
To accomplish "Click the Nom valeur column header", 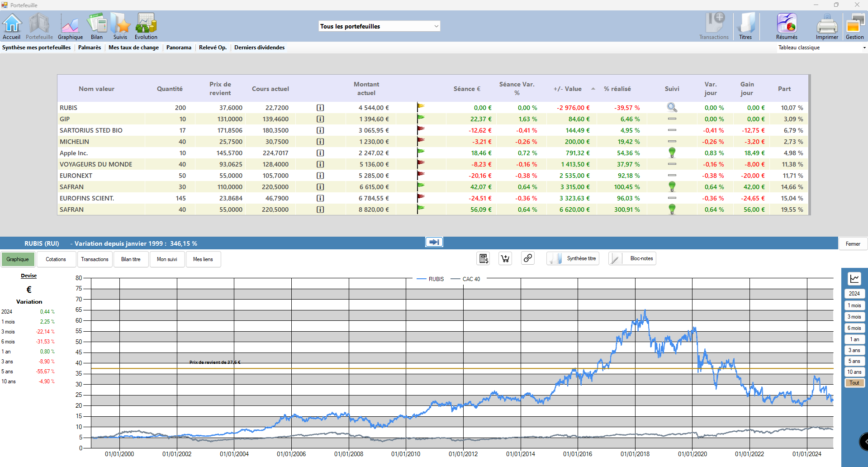I will pyautogui.click(x=96, y=89).
